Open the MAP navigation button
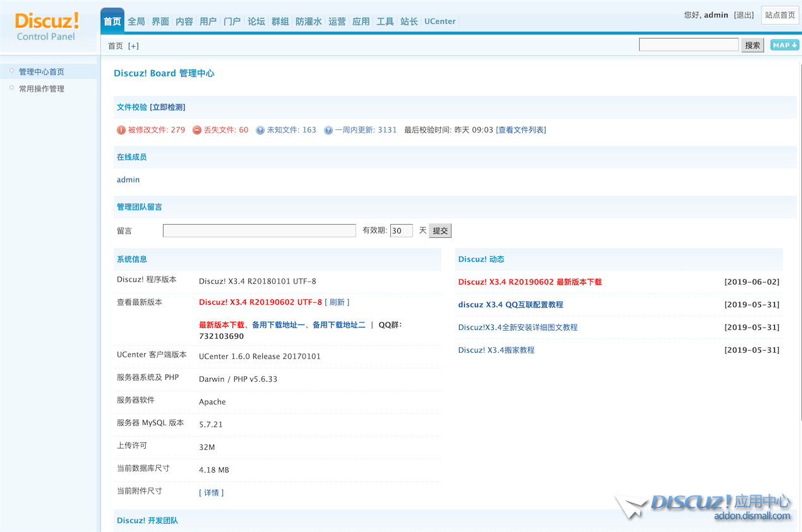The height and width of the screenshot is (532, 802). tap(784, 45)
